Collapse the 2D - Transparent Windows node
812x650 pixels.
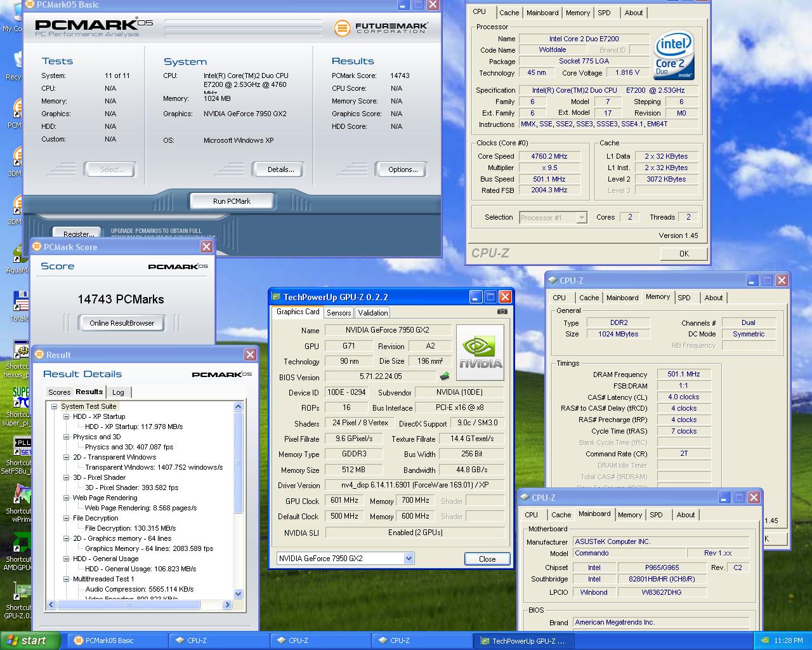[x=67, y=457]
